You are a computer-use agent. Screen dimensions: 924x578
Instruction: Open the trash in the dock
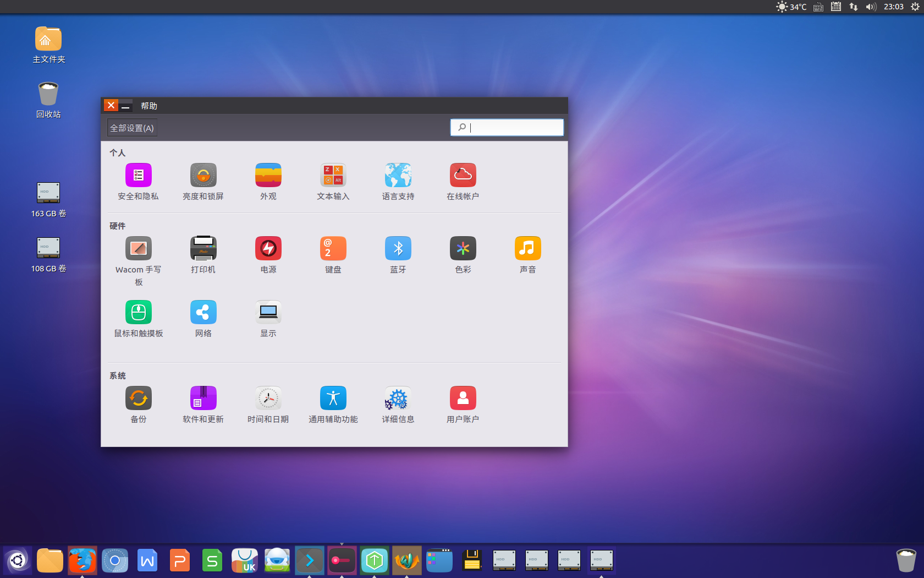pyautogui.click(x=906, y=561)
